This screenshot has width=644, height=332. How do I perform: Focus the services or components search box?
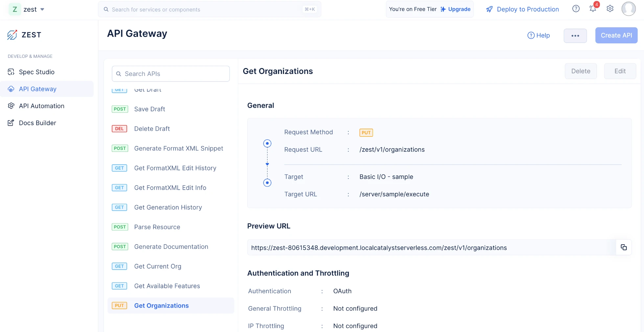click(210, 9)
